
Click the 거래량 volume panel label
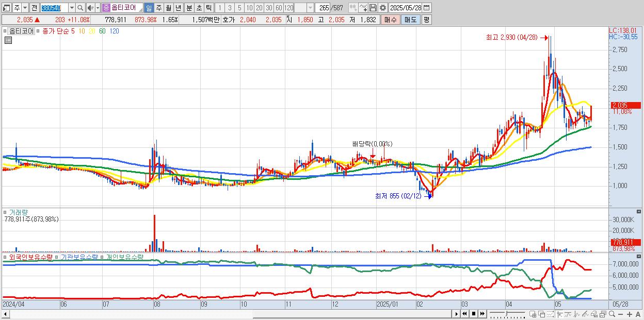click(18, 212)
